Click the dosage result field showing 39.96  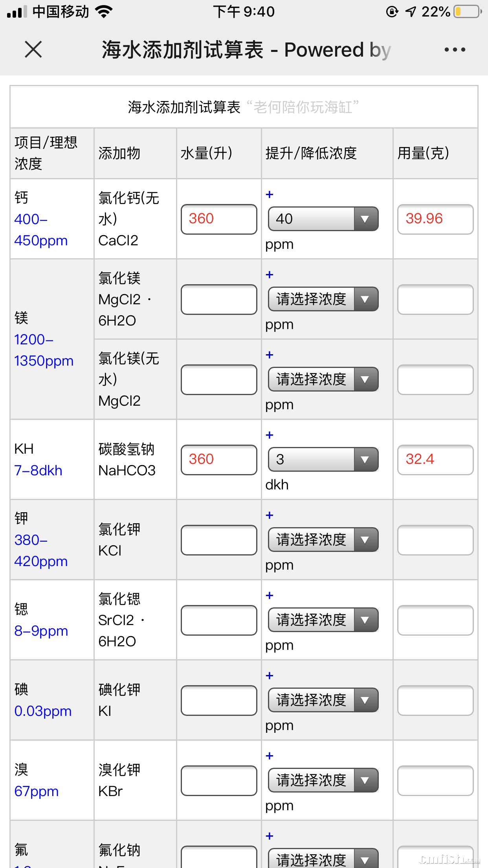(x=435, y=219)
